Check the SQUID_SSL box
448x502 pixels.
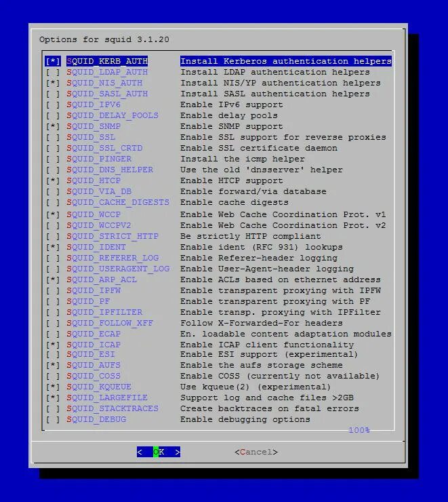click(x=53, y=137)
